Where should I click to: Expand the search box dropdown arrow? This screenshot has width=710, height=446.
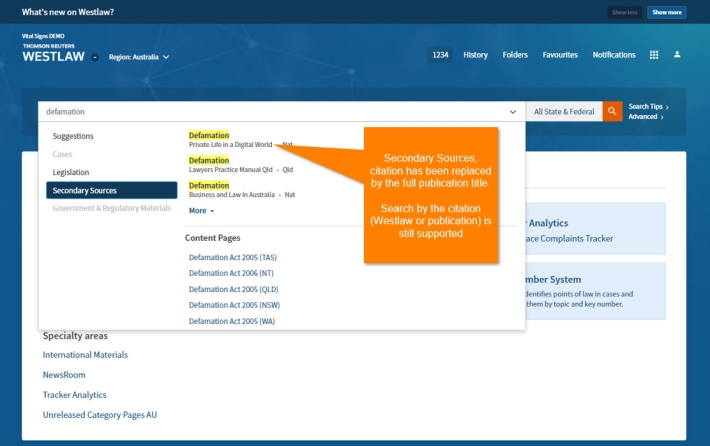click(x=513, y=112)
